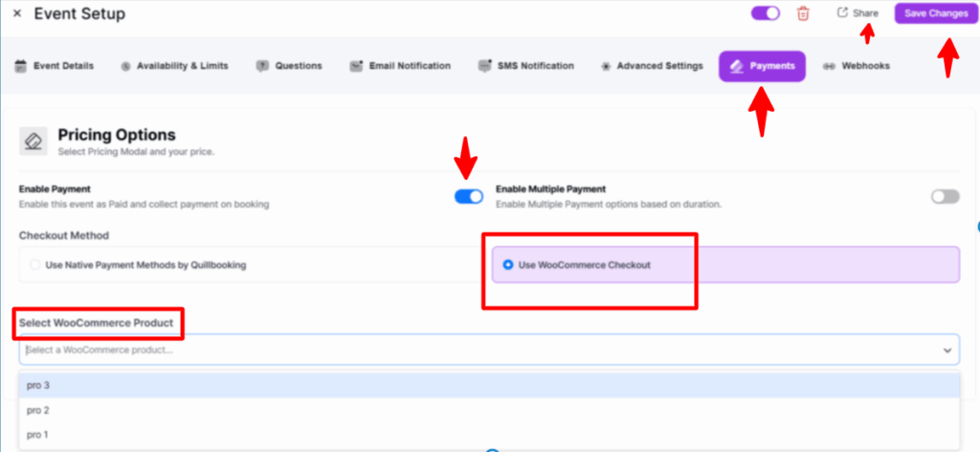Click the red trash delete icon

[803, 13]
